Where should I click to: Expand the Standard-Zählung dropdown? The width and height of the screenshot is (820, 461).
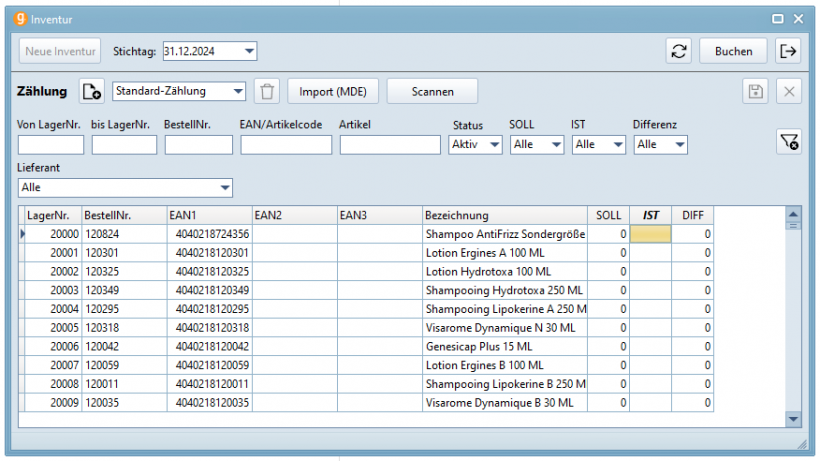[238, 92]
